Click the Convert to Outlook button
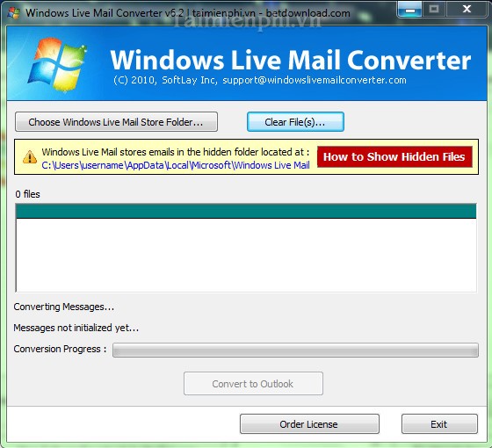 (253, 384)
